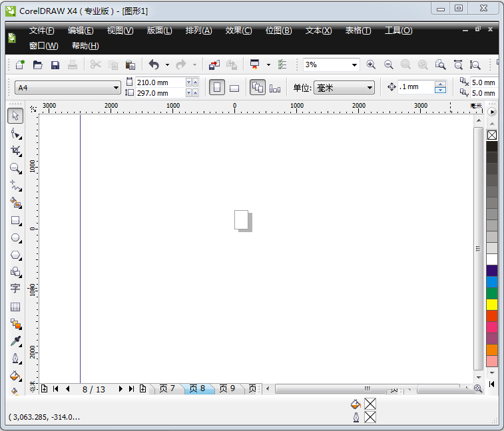Click the Zoom Out magnifier

pyautogui.click(x=389, y=65)
